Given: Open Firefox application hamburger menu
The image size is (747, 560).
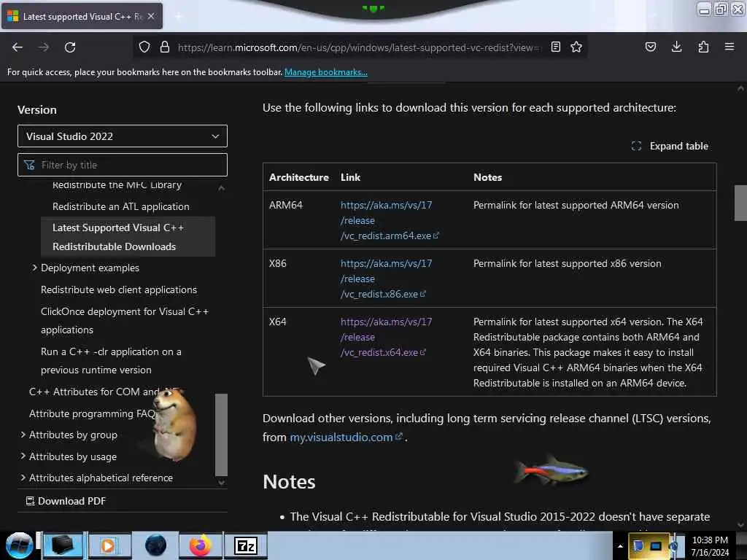Looking at the screenshot, I should (729, 47).
